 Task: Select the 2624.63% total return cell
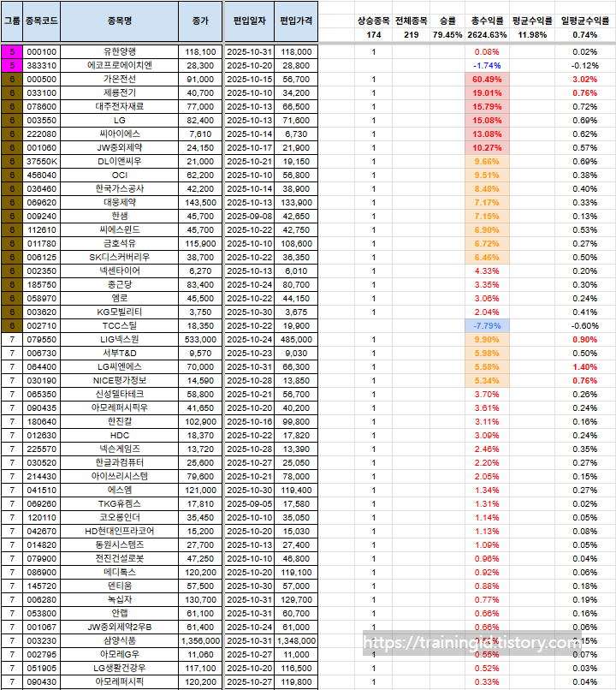[x=487, y=35]
